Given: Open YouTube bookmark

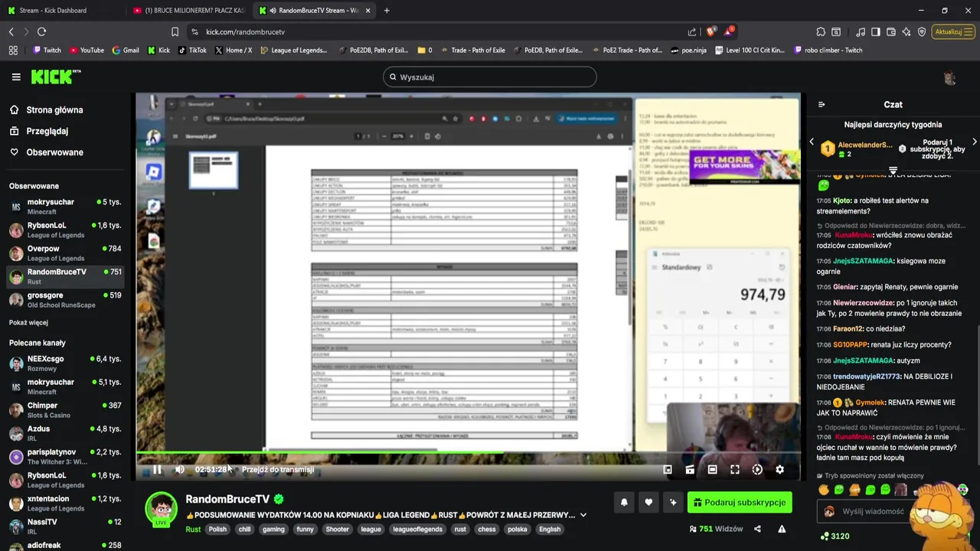Looking at the screenshot, I should coord(87,51).
